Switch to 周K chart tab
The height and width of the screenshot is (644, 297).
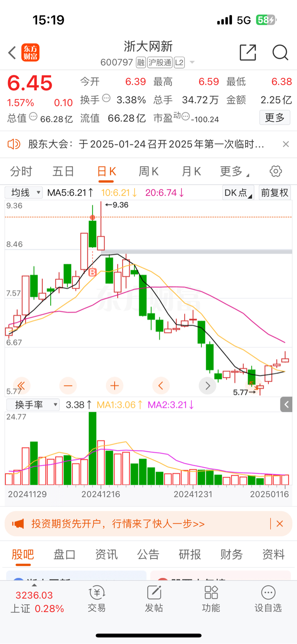149,171
